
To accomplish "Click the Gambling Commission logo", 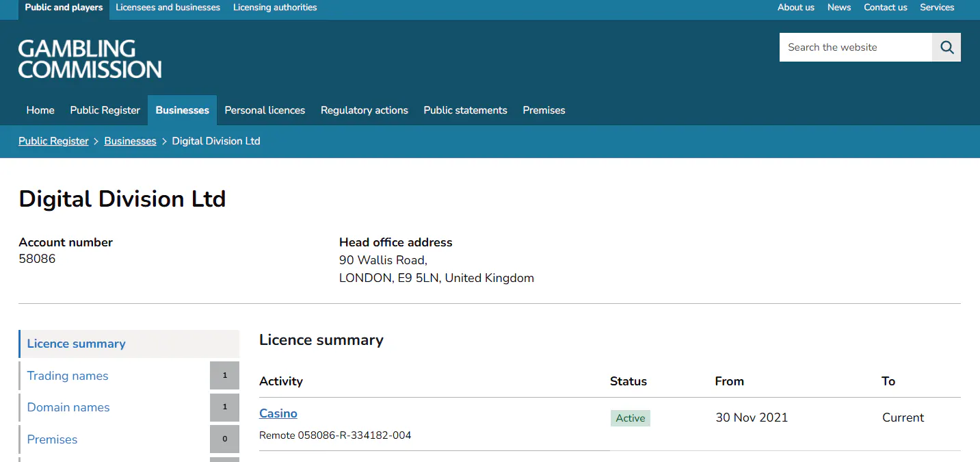I will pyautogui.click(x=90, y=59).
